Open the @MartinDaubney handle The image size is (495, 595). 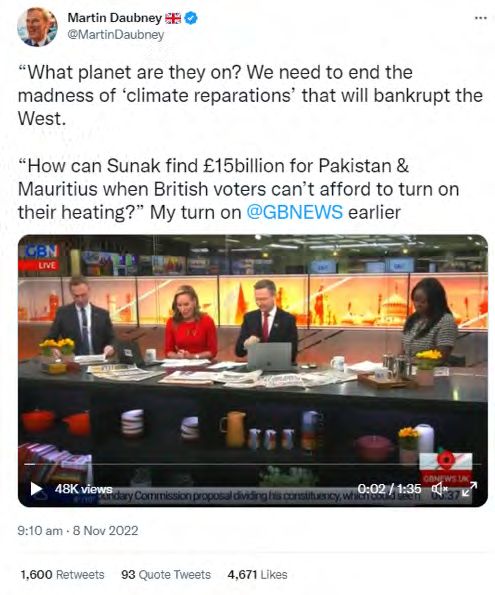pyautogui.click(x=116, y=35)
